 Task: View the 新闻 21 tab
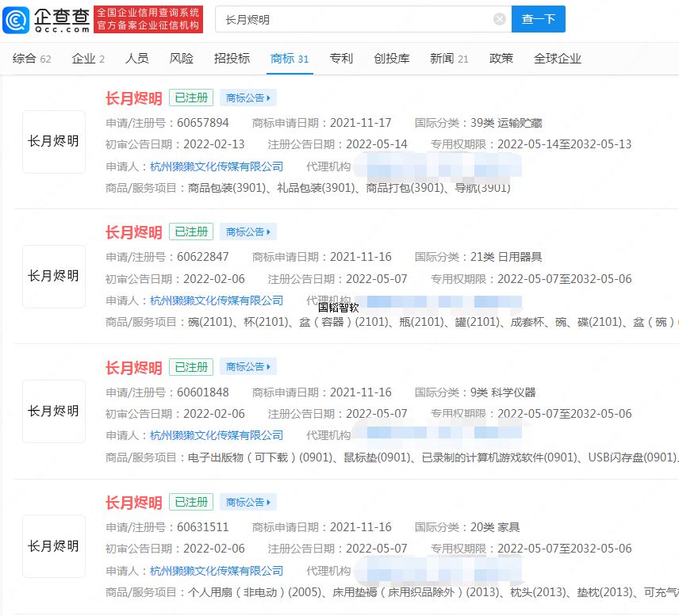coord(449,59)
